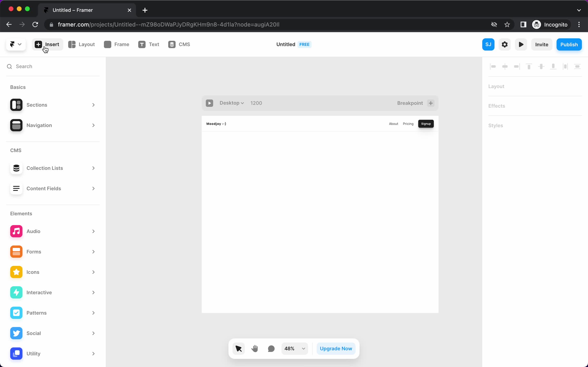Click the Invite button
This screenshot has height=367, width=588.
[541, 44]
